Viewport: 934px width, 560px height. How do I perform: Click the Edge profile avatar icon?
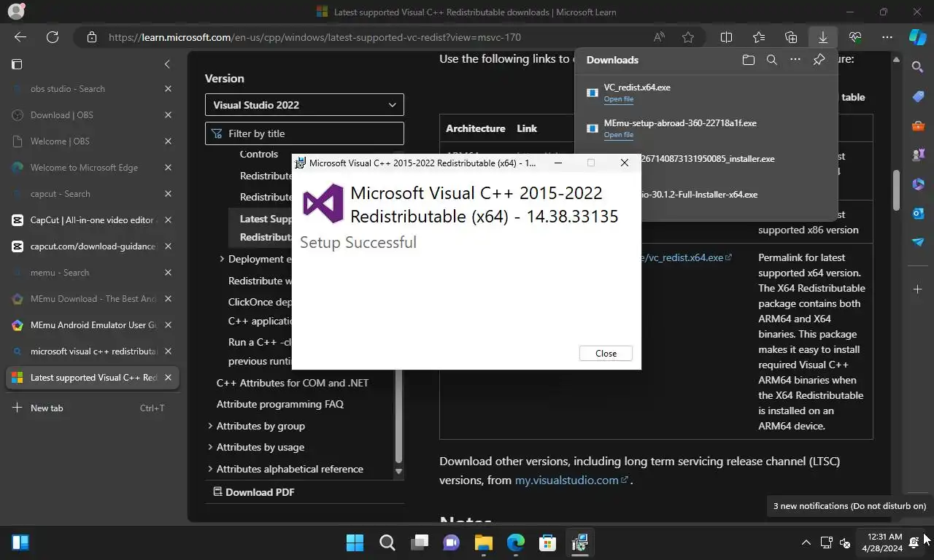click(15, 12)
